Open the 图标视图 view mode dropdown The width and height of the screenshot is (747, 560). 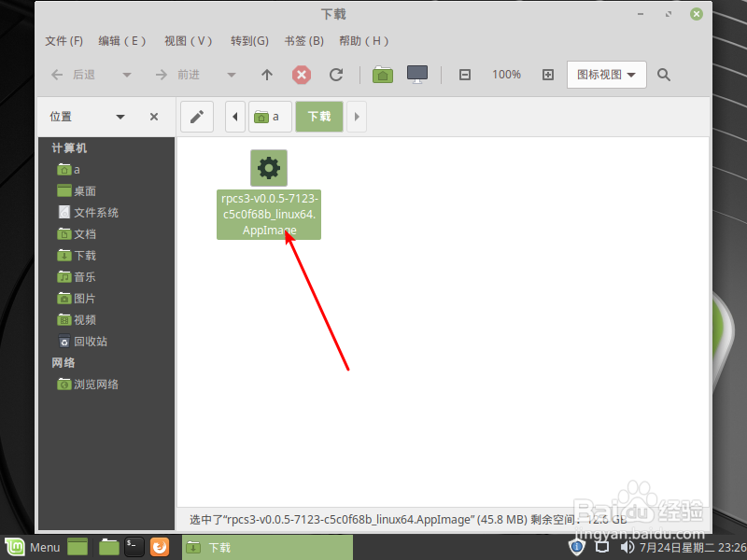click(606, 75)
